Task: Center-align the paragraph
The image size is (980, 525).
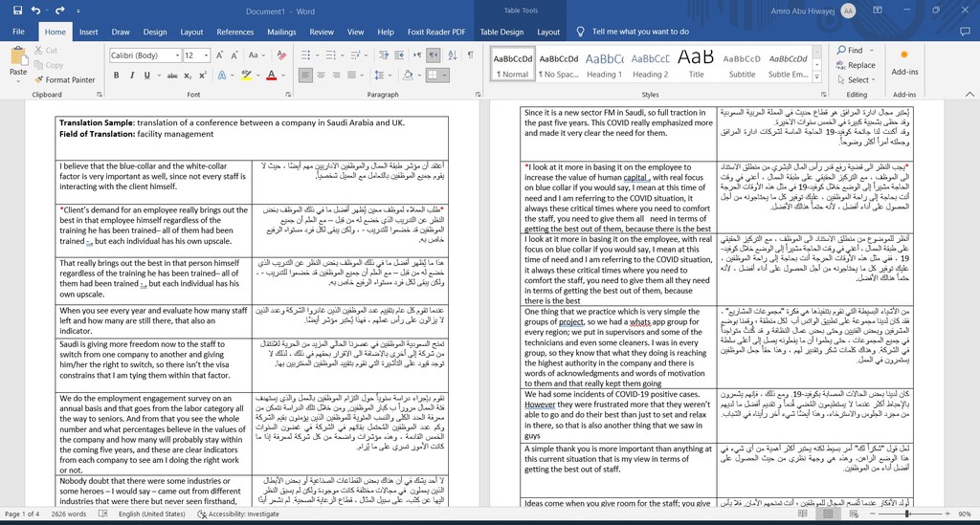Action: click(x=321, y=76)
